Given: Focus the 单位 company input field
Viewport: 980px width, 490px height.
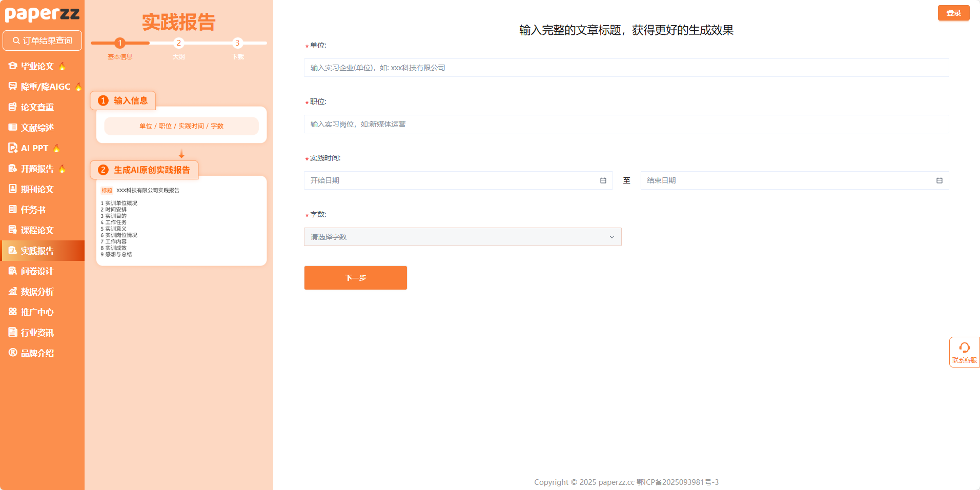Looking at the screenshot, I should (x=626, y=68).
